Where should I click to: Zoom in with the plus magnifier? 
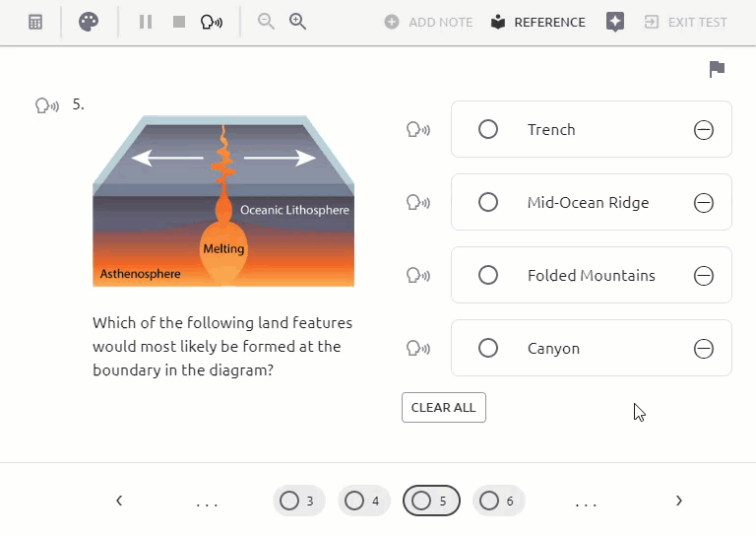(297, 22)
